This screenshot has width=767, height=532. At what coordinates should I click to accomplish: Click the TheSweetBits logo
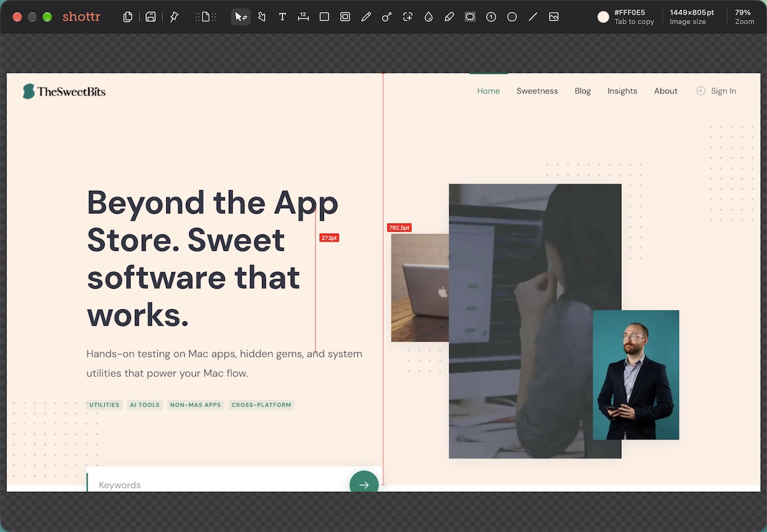64,91
